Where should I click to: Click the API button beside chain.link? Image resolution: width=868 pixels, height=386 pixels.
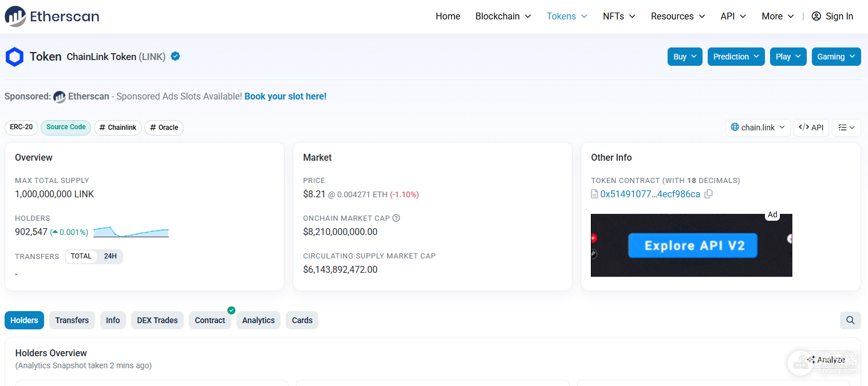(x=811, y=128)
